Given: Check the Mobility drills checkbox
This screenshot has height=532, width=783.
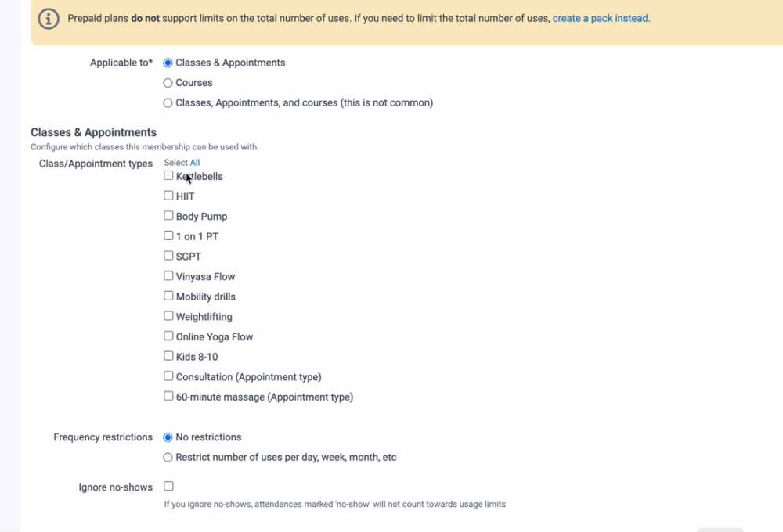Looking at the screenshot, I should tap(168, 296).
